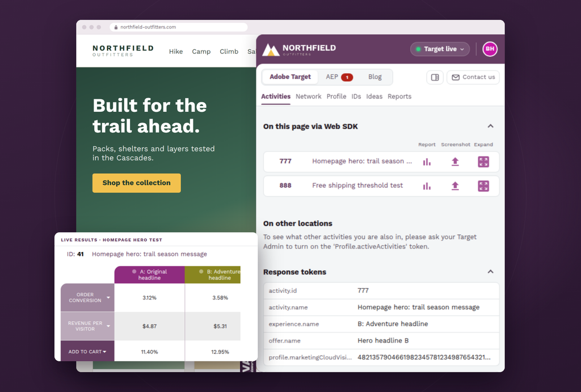
Task: Open the Climb menu on website
Action: tap(229, 52)
